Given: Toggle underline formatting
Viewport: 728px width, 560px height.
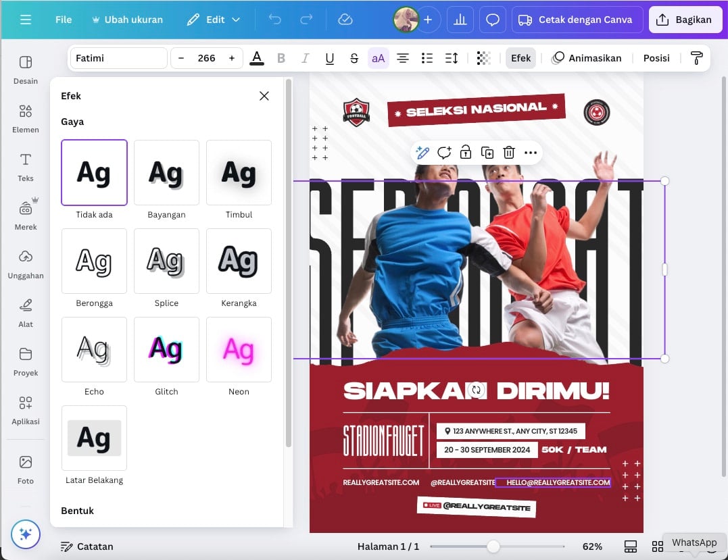Looking at the screenshot, I should [329, 58].
